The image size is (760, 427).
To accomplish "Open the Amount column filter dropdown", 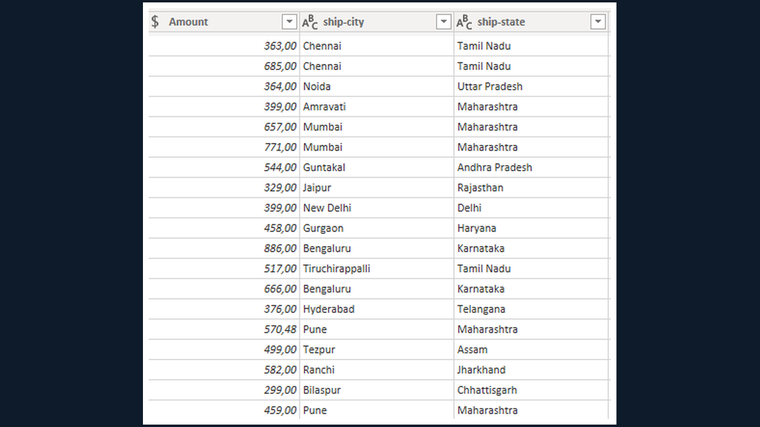I will [x=289, y=22].
